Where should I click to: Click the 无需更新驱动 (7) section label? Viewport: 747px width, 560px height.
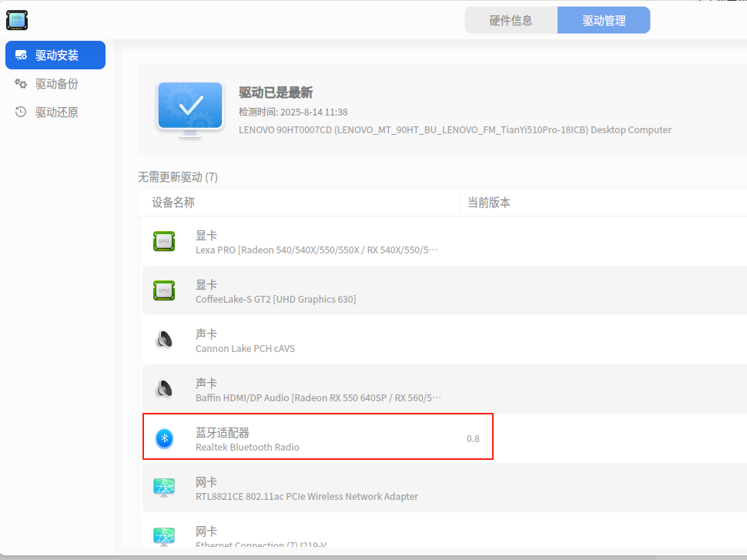(x=178, y=177)
